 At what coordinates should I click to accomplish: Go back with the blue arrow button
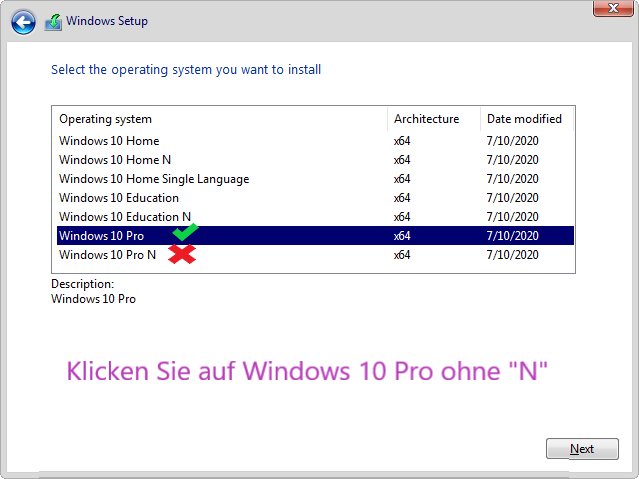pos(23,22)
